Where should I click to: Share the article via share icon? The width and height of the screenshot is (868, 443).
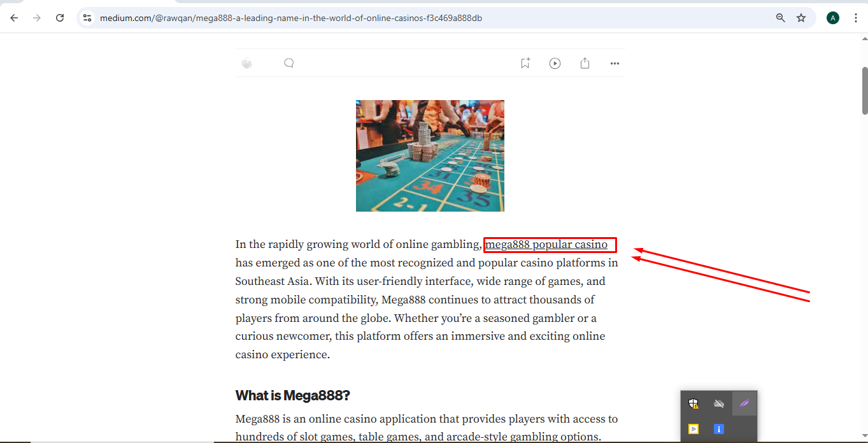coord(585,63)
